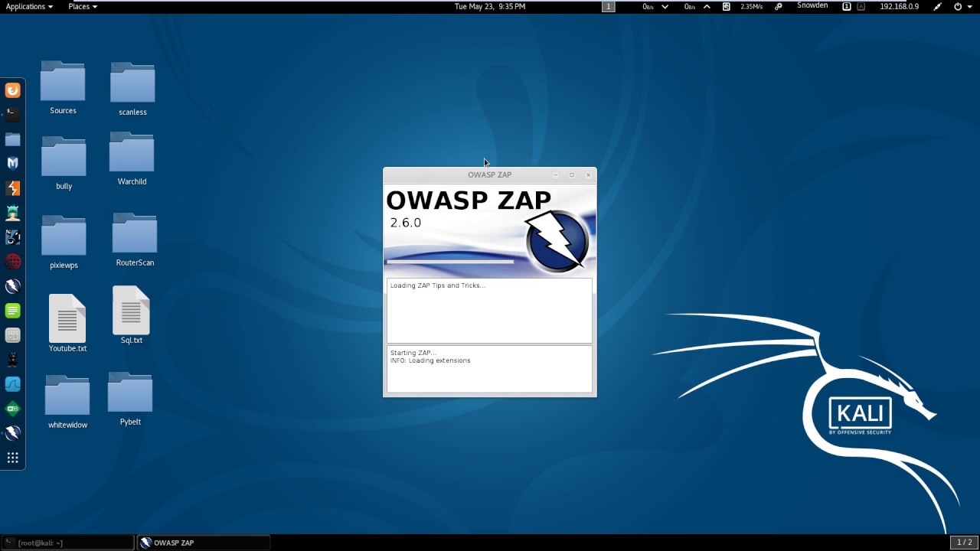980x551 pixels.
Task: Open the green notes icon in the dock
Action: coord(12,311)
